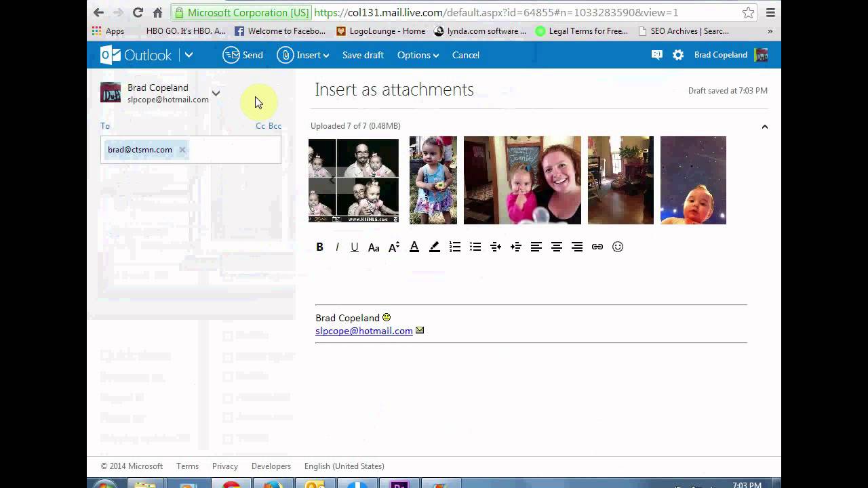Send the email
Viewport: 868px width, 488px height.
243,55
